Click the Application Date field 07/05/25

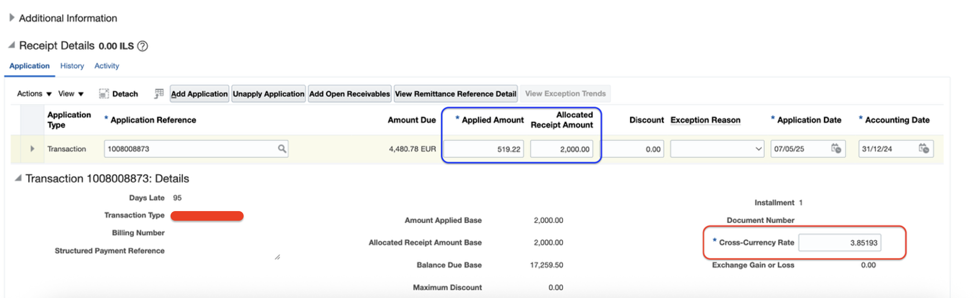pyautogui.click(x=808, y=149)
